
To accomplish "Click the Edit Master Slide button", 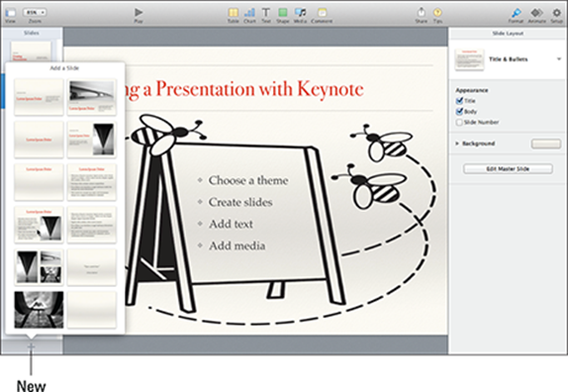I will point(508,169).
